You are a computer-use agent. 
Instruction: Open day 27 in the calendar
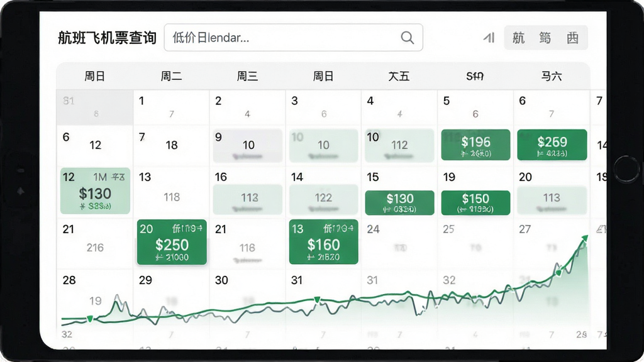(552, 243)
